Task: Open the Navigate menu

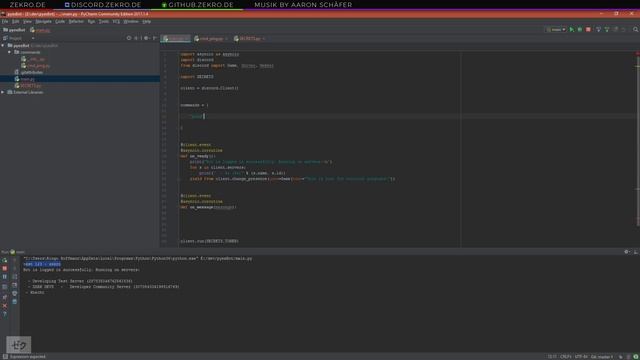Action: point(43,21)
